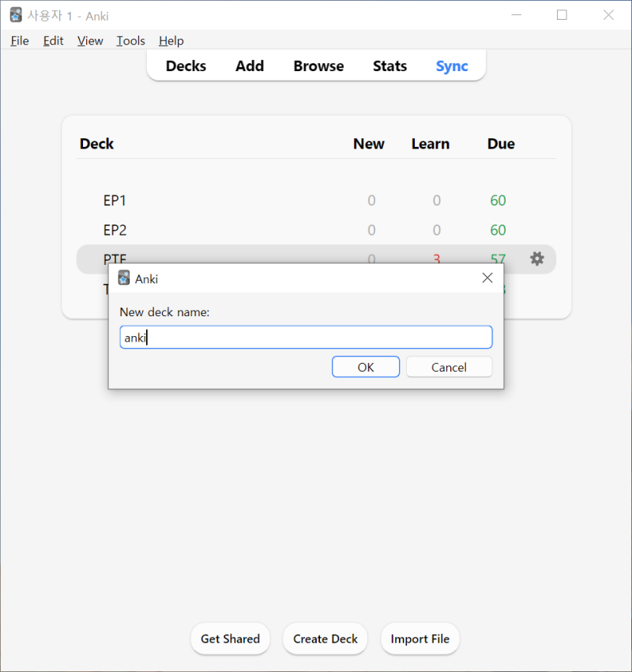Open the Edit menu
Screen dimensions: 632x672
pos(53,40)
